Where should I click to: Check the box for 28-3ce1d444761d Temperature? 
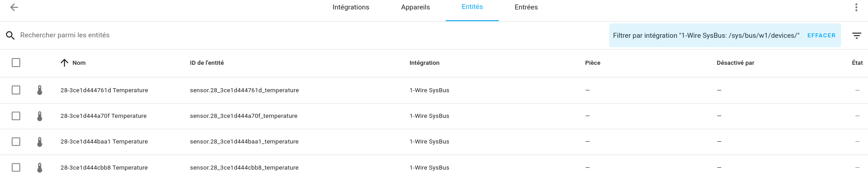pyautogui.click(x=16, y=90)
